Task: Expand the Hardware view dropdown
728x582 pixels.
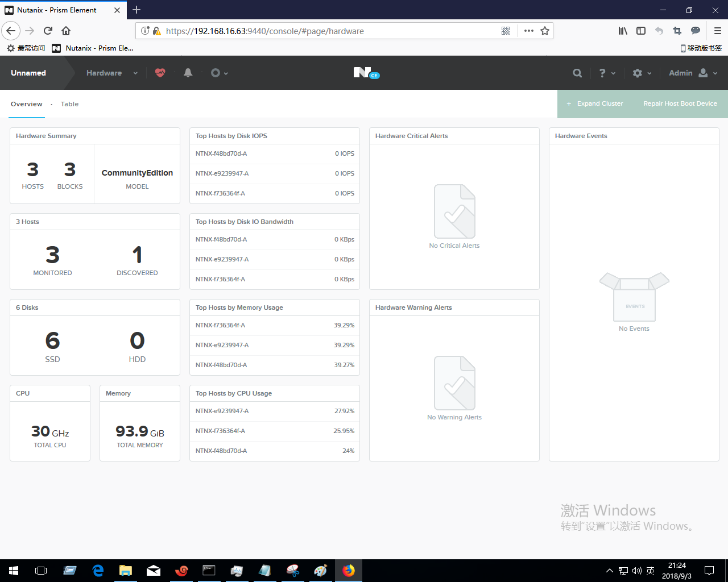Action: 112,73
